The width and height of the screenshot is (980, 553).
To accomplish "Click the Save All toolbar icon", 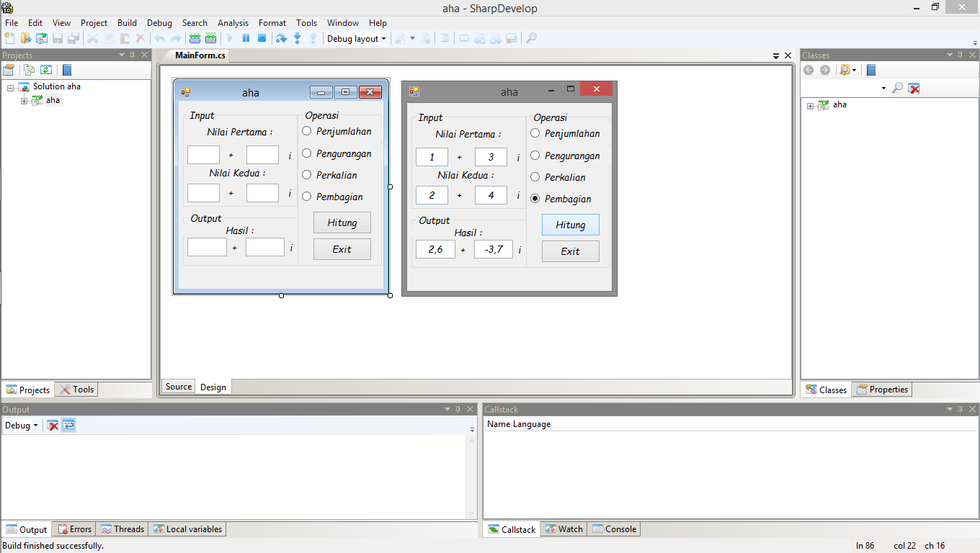I will point(72,38).
